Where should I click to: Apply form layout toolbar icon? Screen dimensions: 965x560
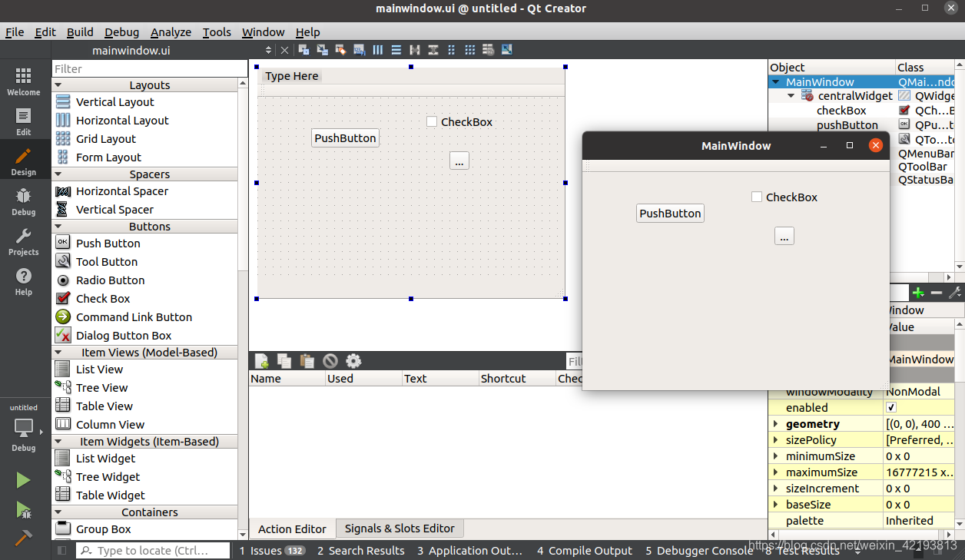tap(451, 50)
